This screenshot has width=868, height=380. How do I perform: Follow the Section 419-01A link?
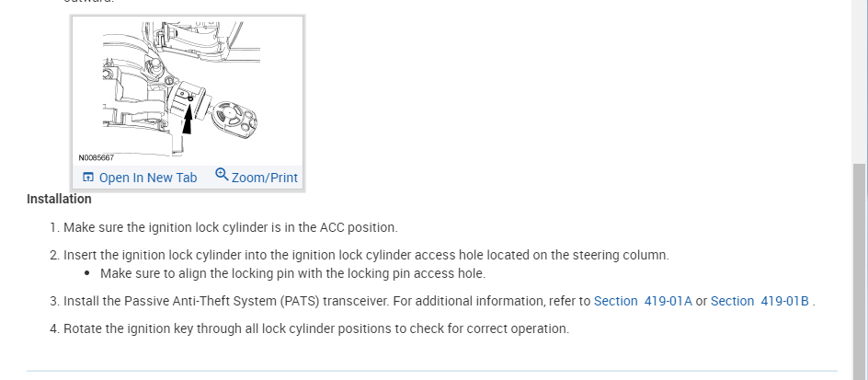(x=643, y=301)
